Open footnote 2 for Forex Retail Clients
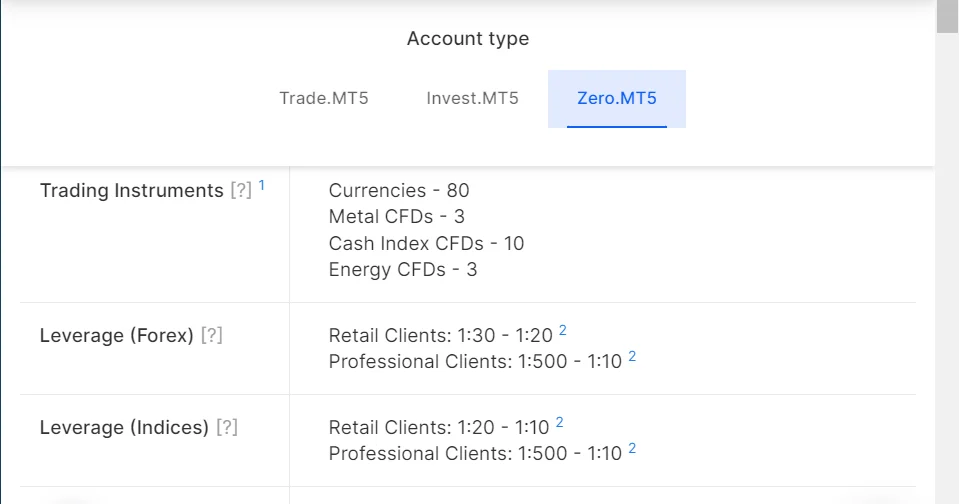The width and height of the screenshot is (959, 504). (563, 331)
